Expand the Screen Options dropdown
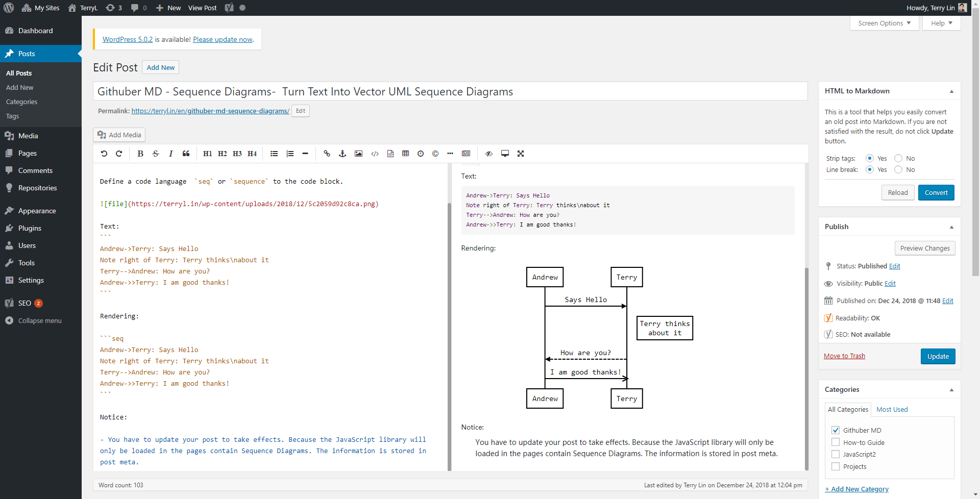The width and height of the screenshot is (980, 499). pos(885,23)
